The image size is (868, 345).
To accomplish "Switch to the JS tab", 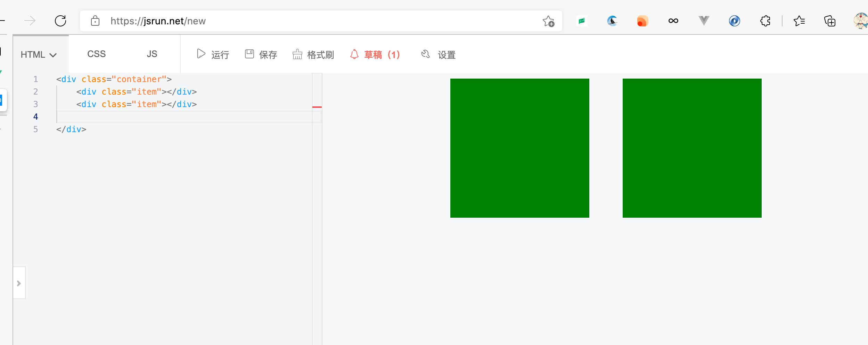I will coord(152,54).
